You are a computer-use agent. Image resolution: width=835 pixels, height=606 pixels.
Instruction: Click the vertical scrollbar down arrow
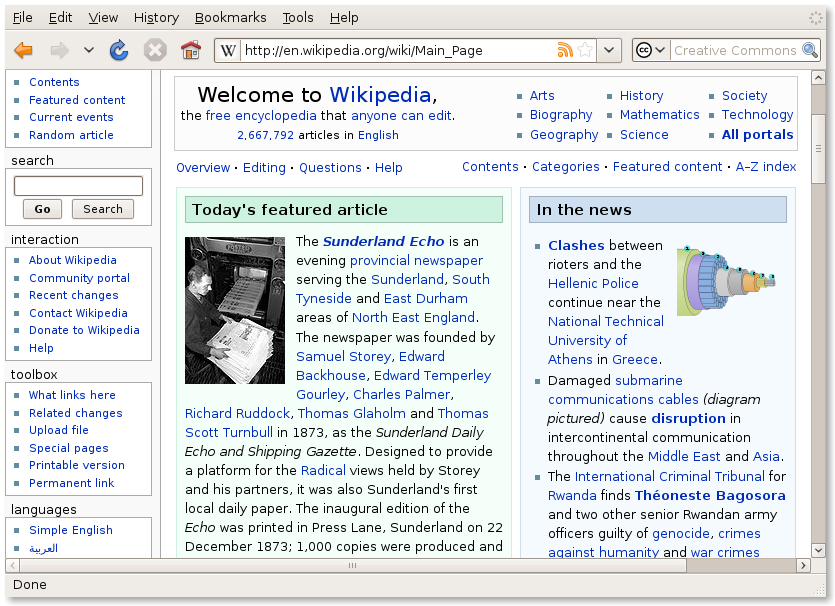[818, 550]
